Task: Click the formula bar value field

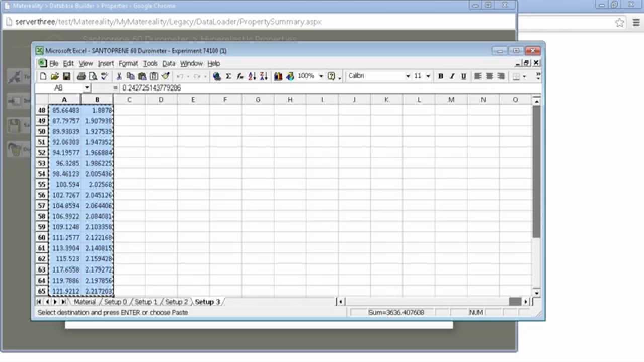Action: click(330, 88)
